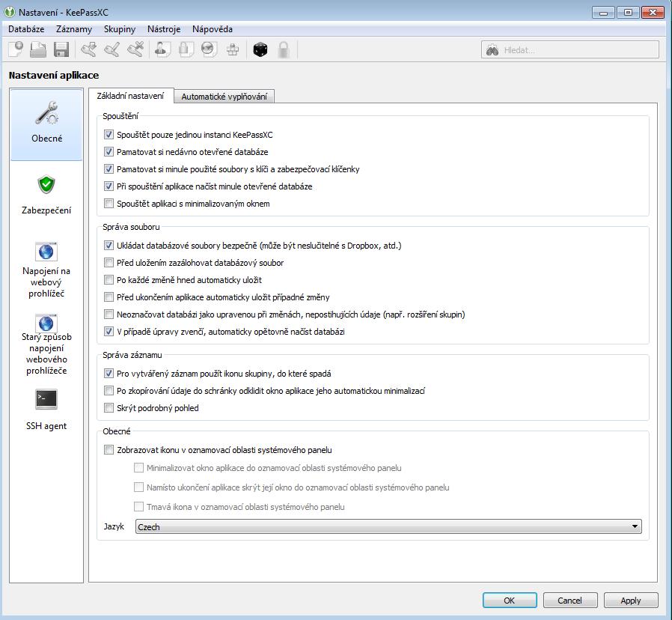672x620 pixels.
Task: Click the Hledat search field
Action: point(570,49)
